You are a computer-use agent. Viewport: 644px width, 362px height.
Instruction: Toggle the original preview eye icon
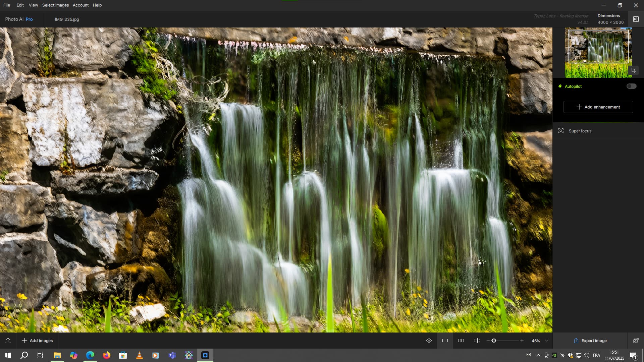point(429,341)
